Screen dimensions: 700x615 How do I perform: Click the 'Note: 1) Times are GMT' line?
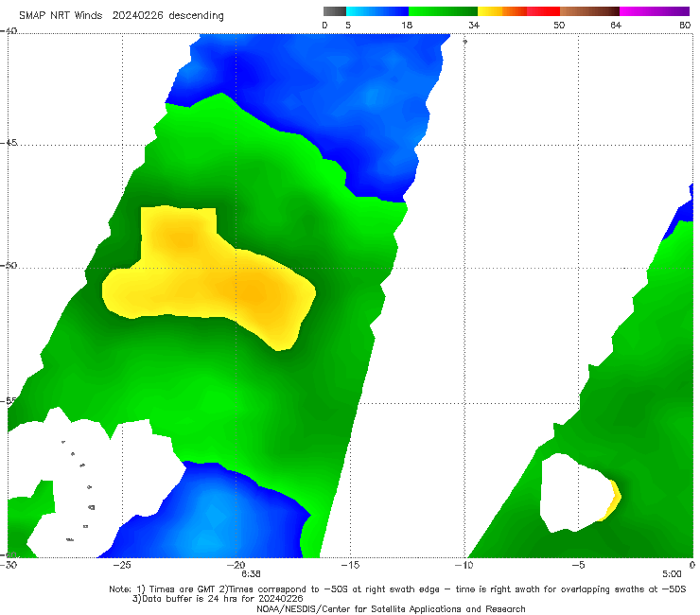397,589
